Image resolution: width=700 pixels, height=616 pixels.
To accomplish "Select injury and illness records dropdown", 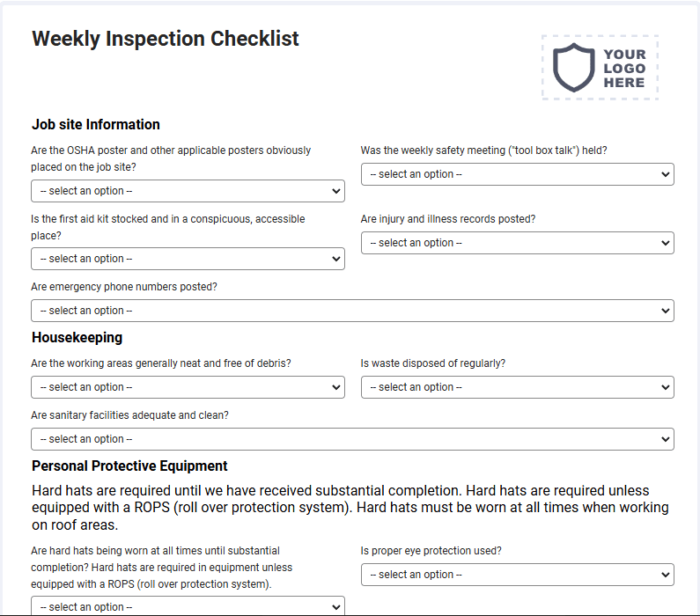I will 518,243.
